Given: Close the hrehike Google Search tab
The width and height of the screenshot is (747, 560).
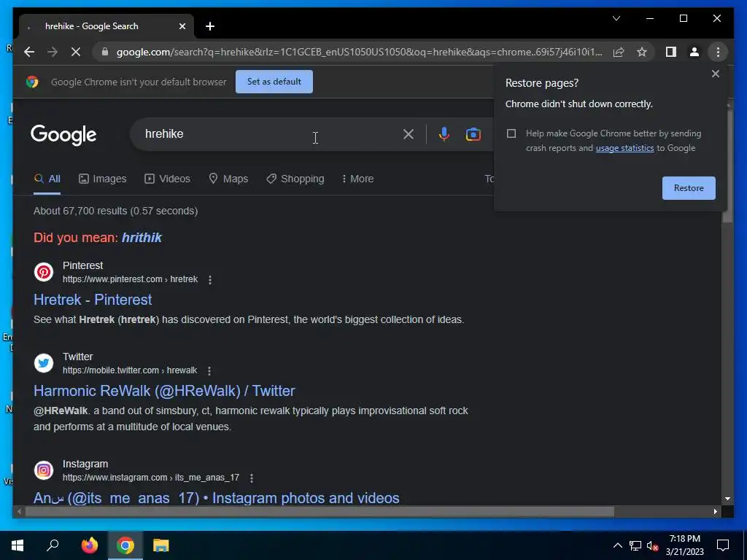Looking at the screenshot, I should (x=182, y=26).
